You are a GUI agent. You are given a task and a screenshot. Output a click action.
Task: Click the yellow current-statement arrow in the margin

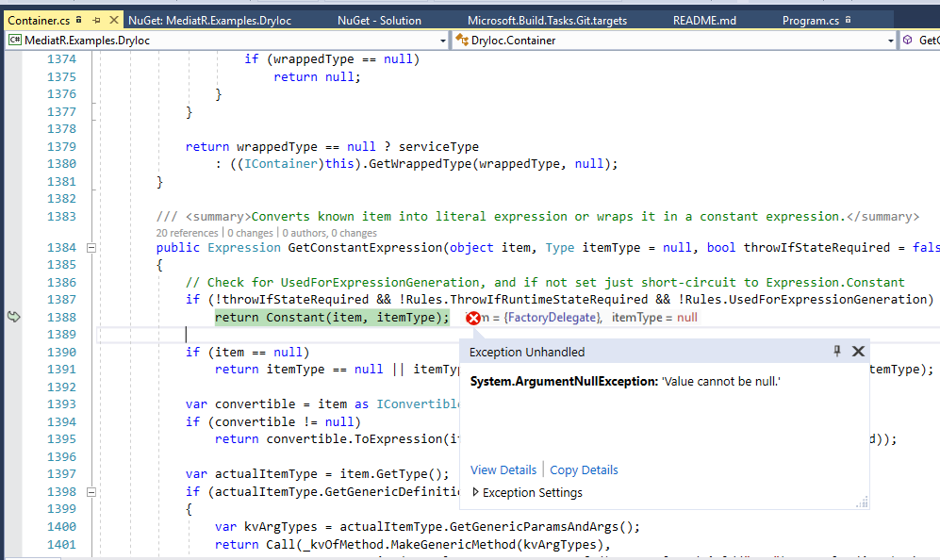pyautogui.click(x=14, y=319)
